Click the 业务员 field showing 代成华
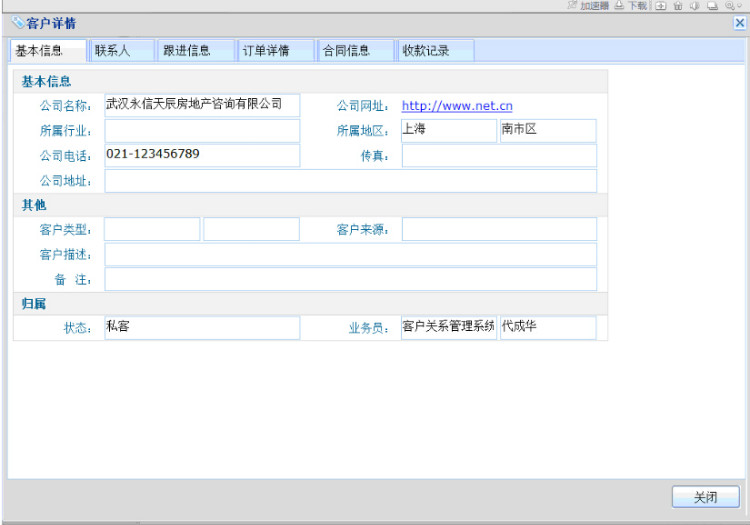750x525 pixels. [x=548, y=328]
